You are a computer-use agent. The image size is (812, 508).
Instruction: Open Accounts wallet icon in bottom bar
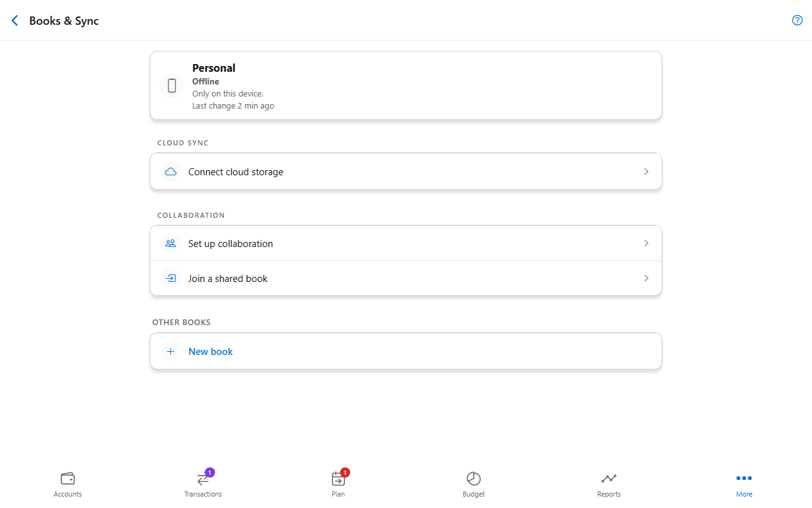point(68,478)
